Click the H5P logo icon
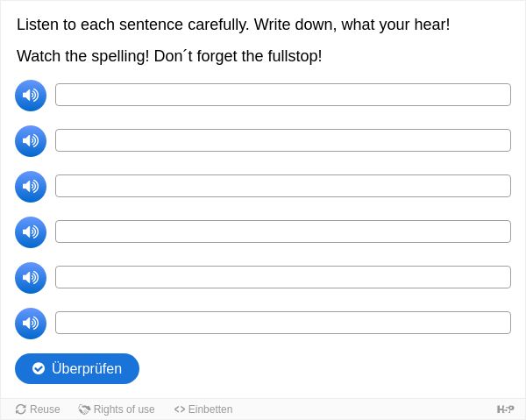The image size is (526, 420). click(505, 409)
